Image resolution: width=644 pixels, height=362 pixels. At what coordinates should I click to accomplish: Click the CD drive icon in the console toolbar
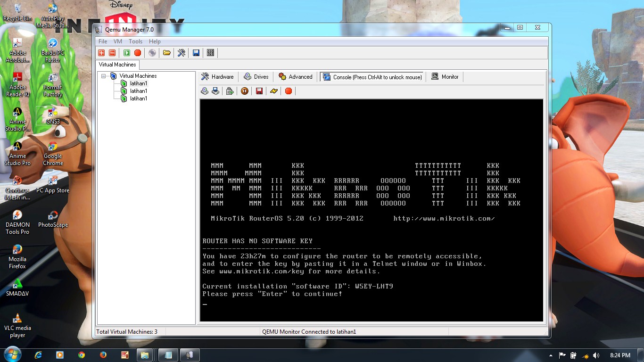coord(205,91)
